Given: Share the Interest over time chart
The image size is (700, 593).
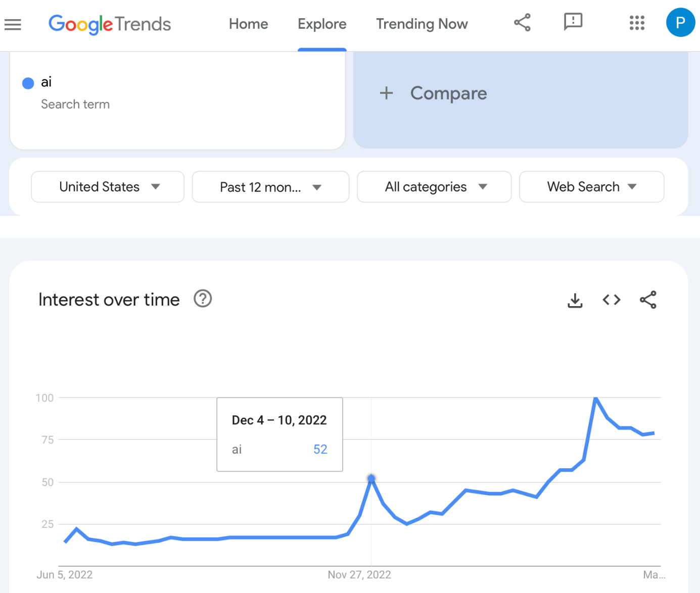Looking at the screenshot, I should click(648, 300).
